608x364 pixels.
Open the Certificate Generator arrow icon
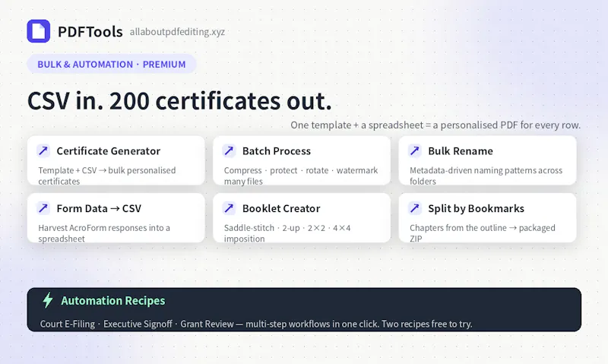click(43, 150)
